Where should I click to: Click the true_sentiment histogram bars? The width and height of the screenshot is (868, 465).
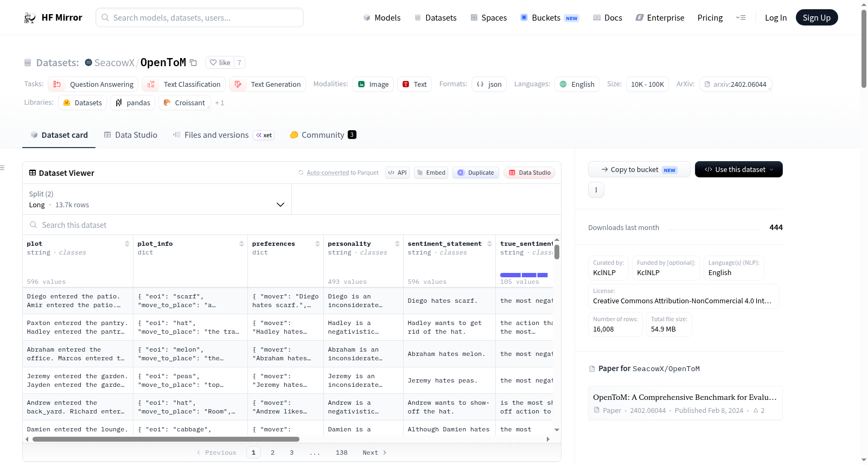524,275
